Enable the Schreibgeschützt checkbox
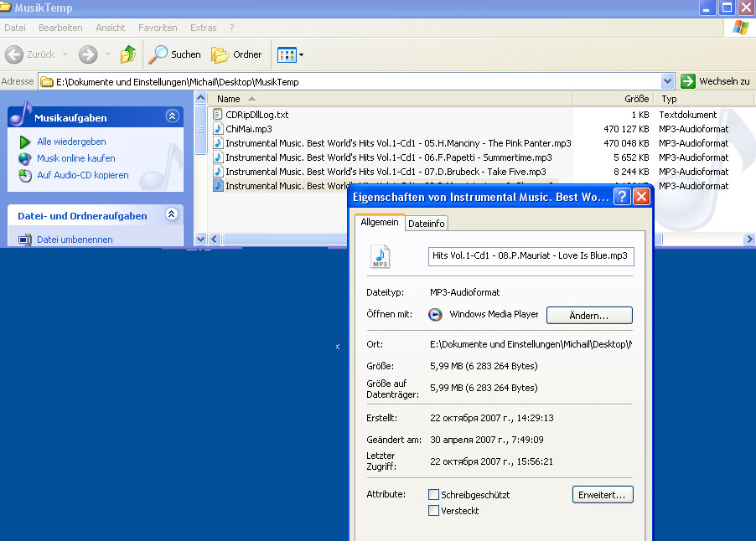Image resolution: width=756 pixels, height=541 pixels. click(433, 495)
